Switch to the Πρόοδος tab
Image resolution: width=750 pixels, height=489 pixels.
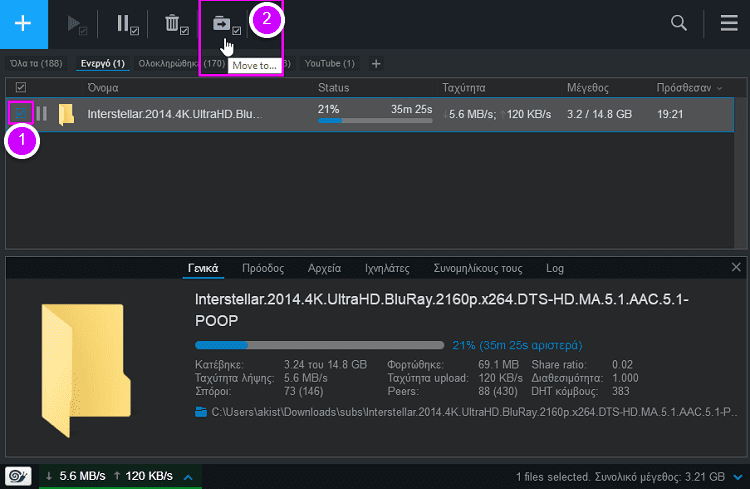point(263,268)
